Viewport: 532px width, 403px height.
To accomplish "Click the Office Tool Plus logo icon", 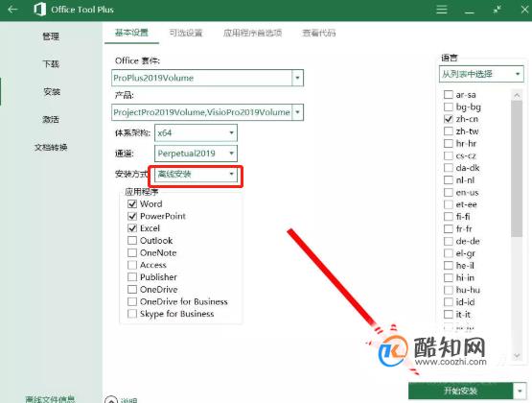I will tap(40, 10).
